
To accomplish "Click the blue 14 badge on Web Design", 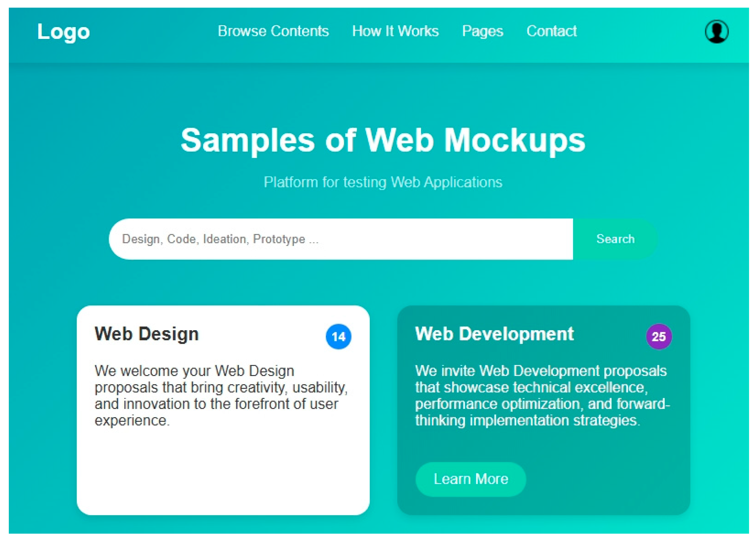I will (338, 337).
